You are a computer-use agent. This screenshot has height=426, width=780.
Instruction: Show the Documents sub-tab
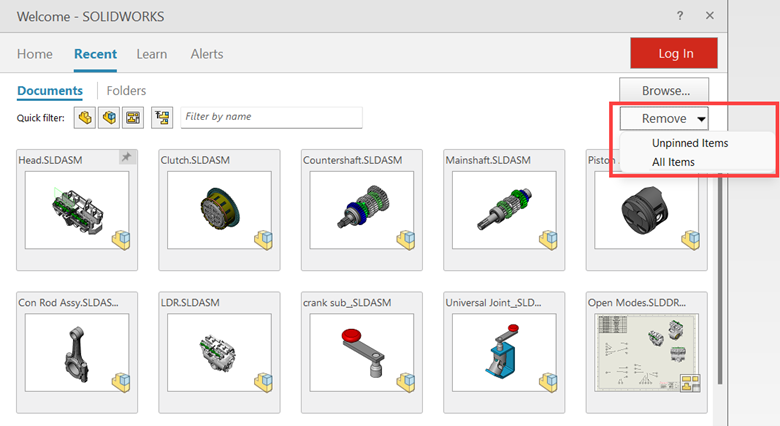pyautogui.click(x=50, y=91)
